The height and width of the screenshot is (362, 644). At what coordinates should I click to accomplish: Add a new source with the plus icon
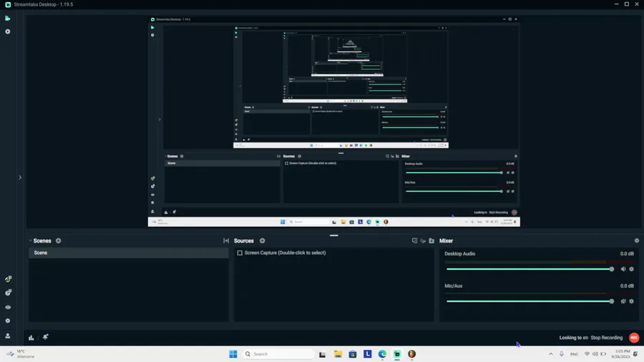pos(263,241)
